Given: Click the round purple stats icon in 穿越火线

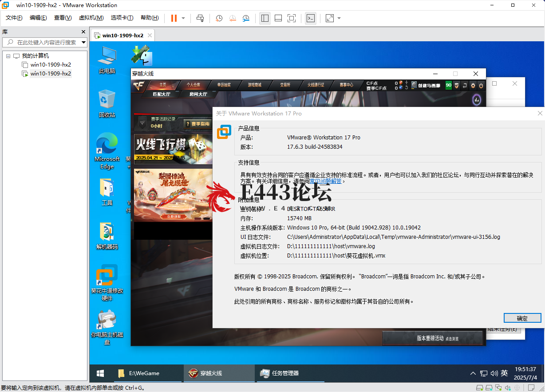Looking at the screenshot, I should (x=477, y=100).
